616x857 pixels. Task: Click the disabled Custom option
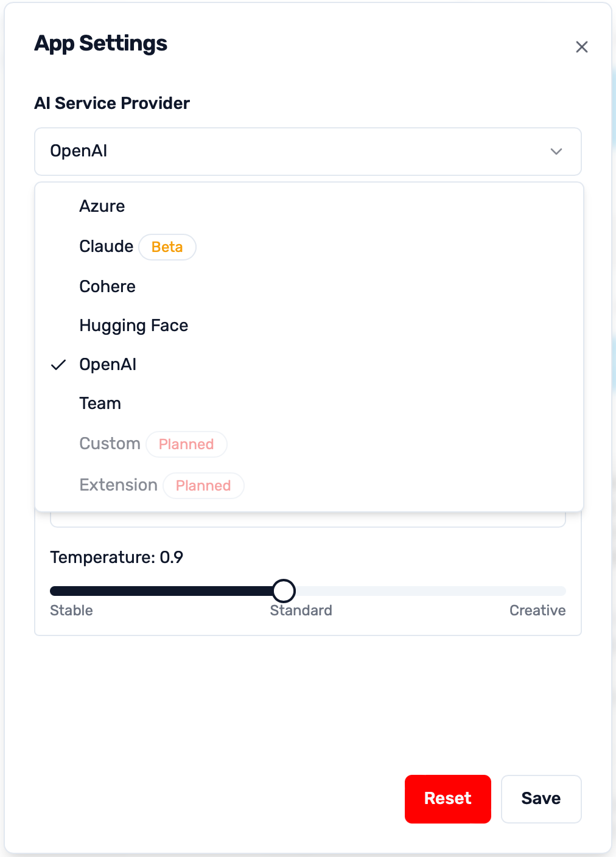pyautogui.click(x=110, y=444)
